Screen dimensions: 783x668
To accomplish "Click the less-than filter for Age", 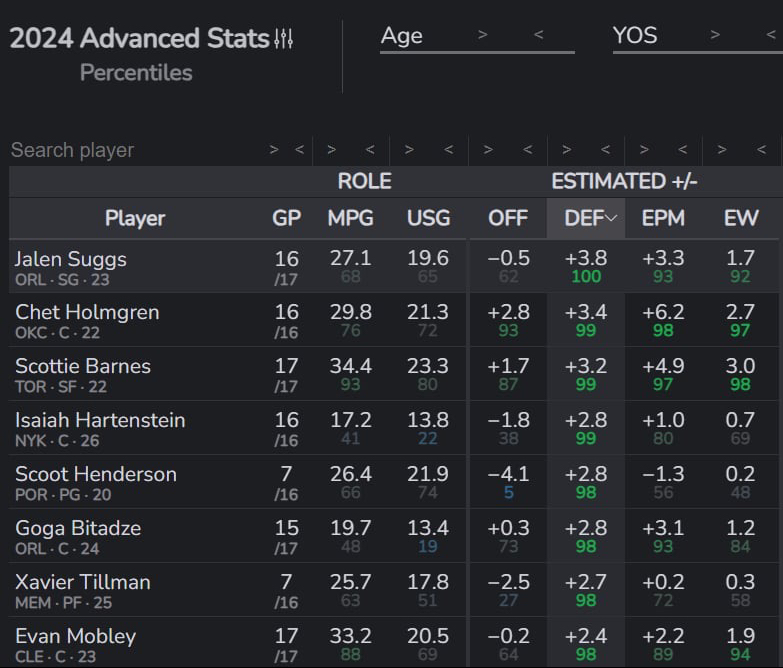I will pos(538,35).
